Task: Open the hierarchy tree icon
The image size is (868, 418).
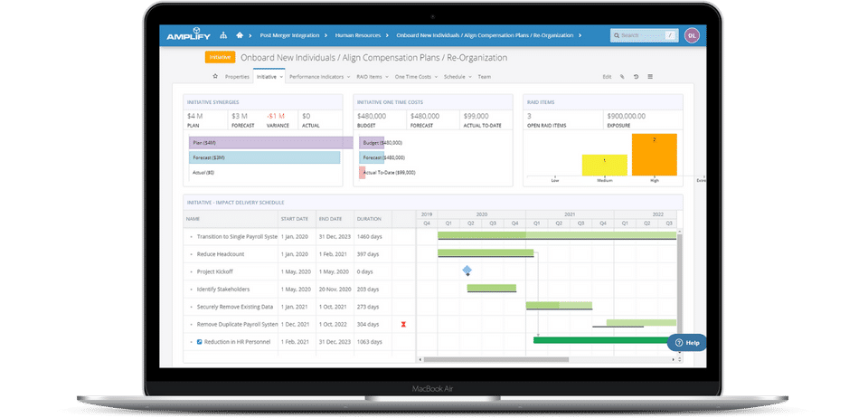Action: tap(223, 35)
